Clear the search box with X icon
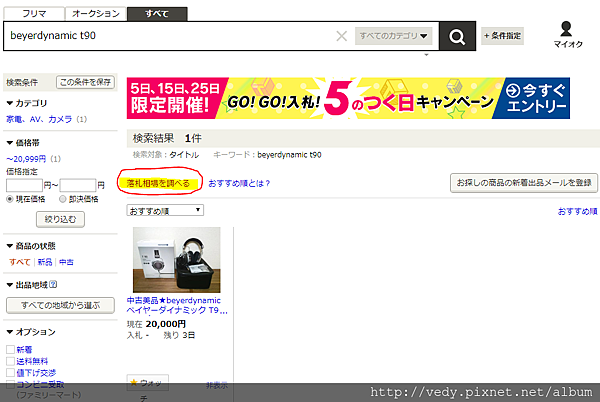 coord(341,36)
